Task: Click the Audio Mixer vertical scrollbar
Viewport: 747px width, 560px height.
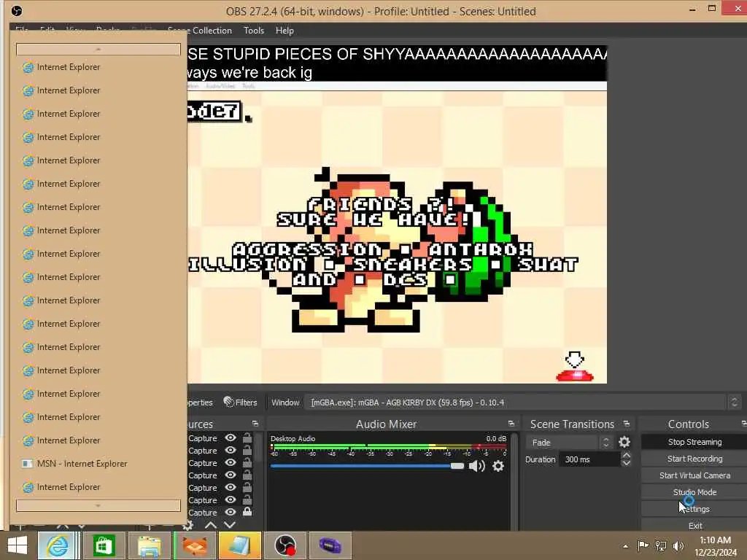Action: click(x=514, y=481)
